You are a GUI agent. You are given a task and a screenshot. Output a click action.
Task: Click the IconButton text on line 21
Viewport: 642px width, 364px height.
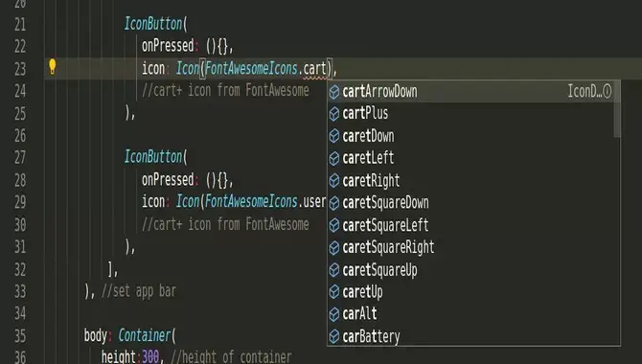click(x=153, y=24)
